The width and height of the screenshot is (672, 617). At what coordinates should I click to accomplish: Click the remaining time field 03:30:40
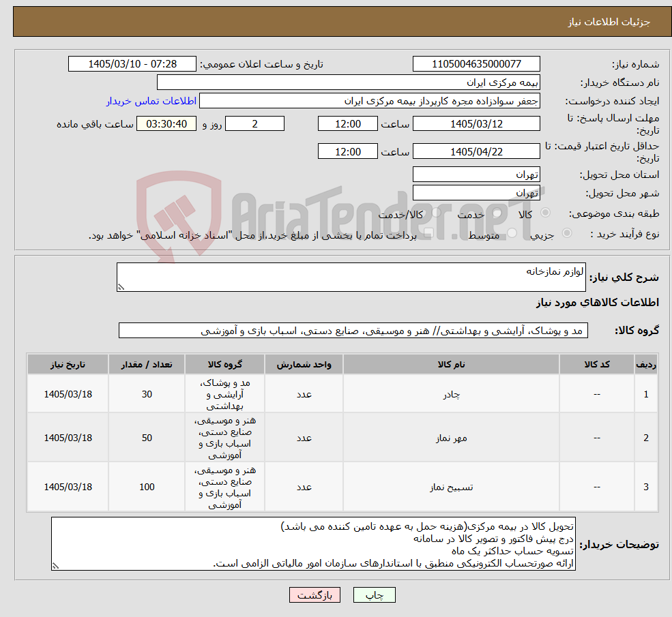click(166, 124)
